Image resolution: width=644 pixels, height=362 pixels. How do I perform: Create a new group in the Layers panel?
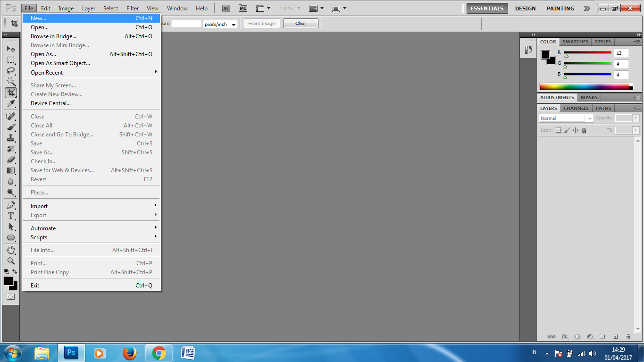coord(602,337)
